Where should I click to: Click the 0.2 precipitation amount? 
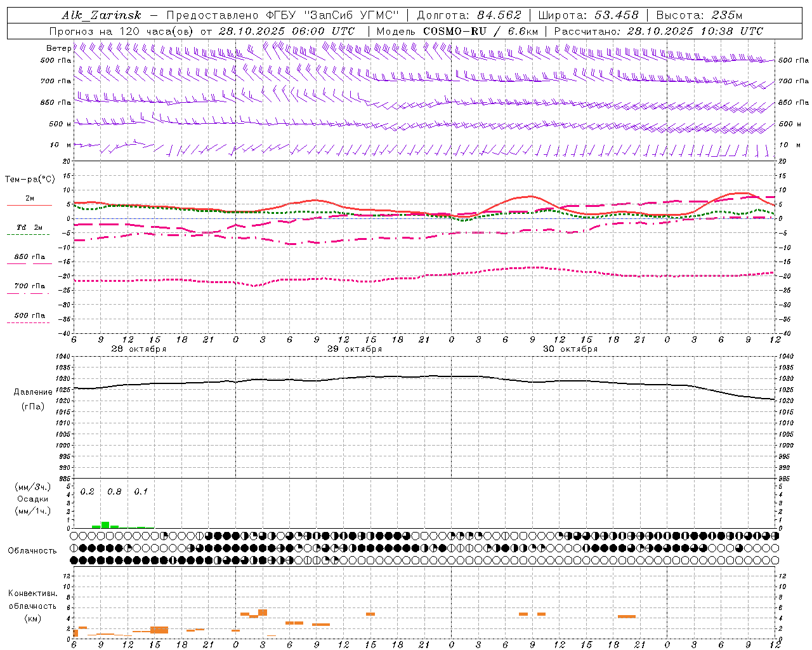(x=88, y=492)
